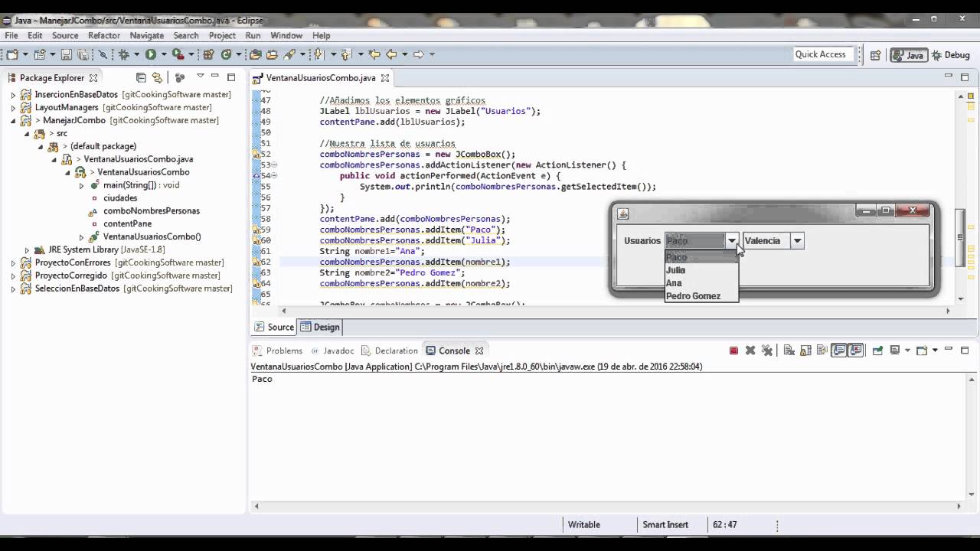Run the program with green Run icon
Viewport: 980px width, 551px height.
pyautogui.click(x=151, y=54)
